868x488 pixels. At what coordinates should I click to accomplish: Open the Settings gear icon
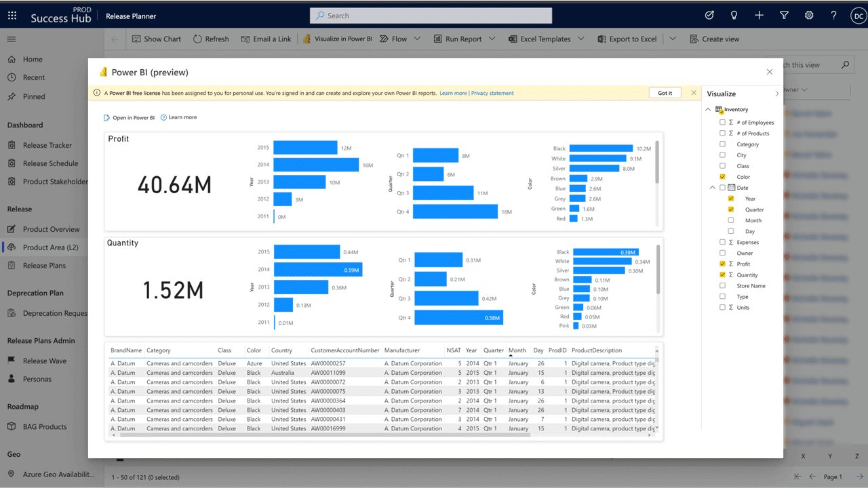coord(809,16)
